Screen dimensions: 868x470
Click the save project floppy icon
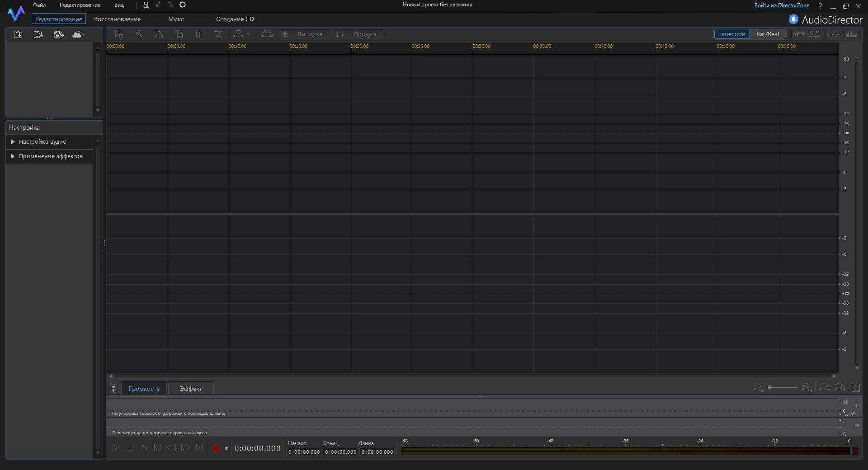click(146, 5)
